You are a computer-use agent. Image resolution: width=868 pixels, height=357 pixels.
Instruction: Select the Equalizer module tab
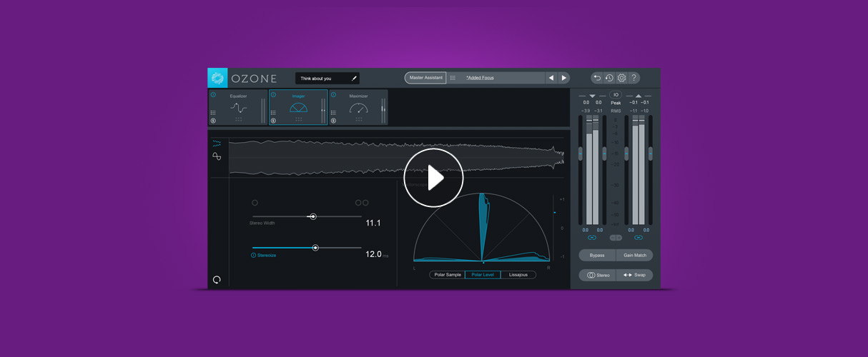coord(238,107)
